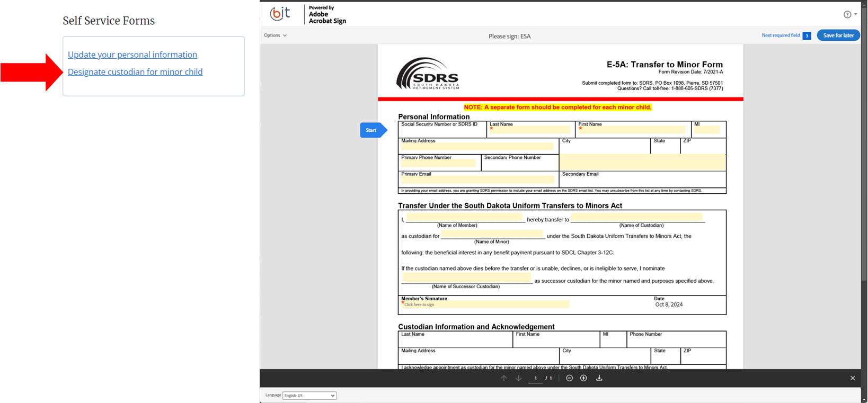The height and width of the screenshot is (403, 868).
Task: Open the help question mark menu
Action: [849, 14]
